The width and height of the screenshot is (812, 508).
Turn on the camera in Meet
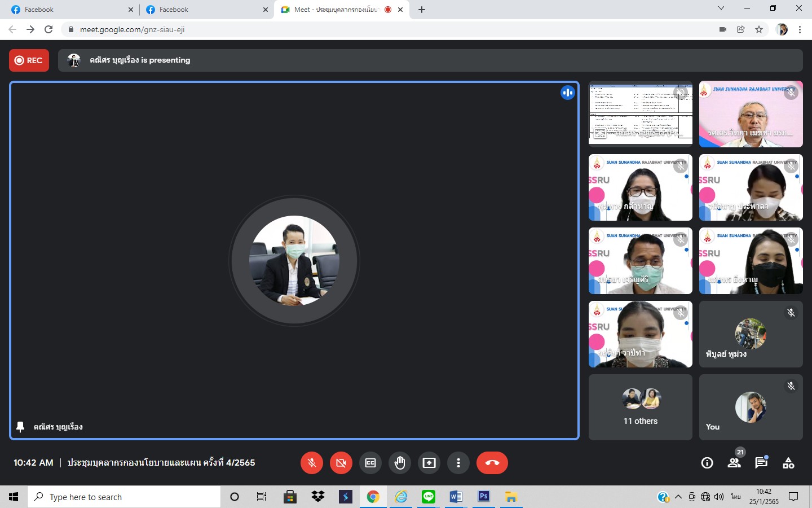pyautogui.click(x=341, y=463)
